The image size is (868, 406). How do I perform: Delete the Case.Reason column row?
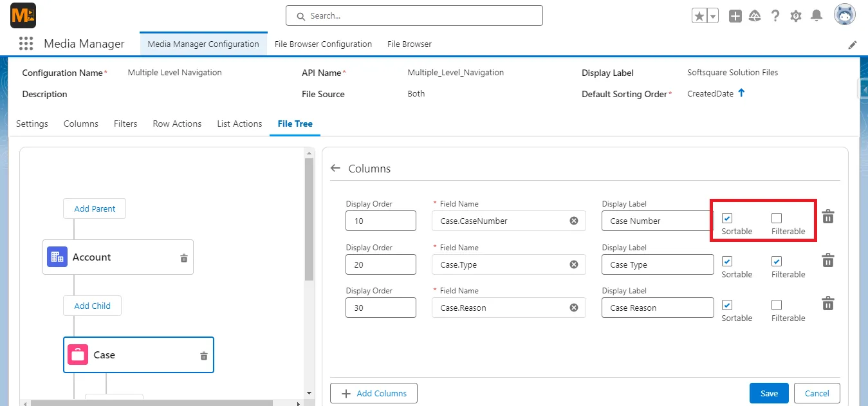click(827, 303)
